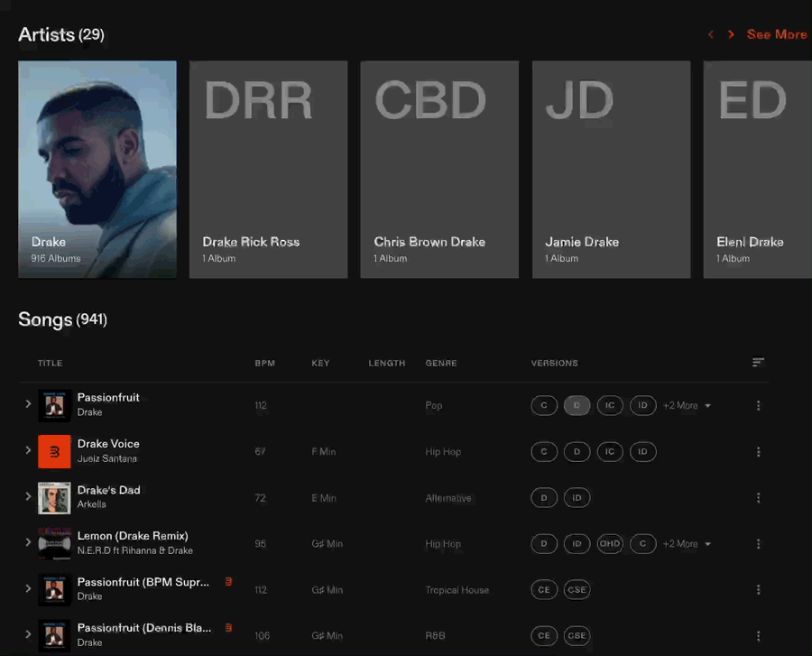Select ID version of Passionfruit
This screenshot has height=656, width=812.
tap(642, 405)
